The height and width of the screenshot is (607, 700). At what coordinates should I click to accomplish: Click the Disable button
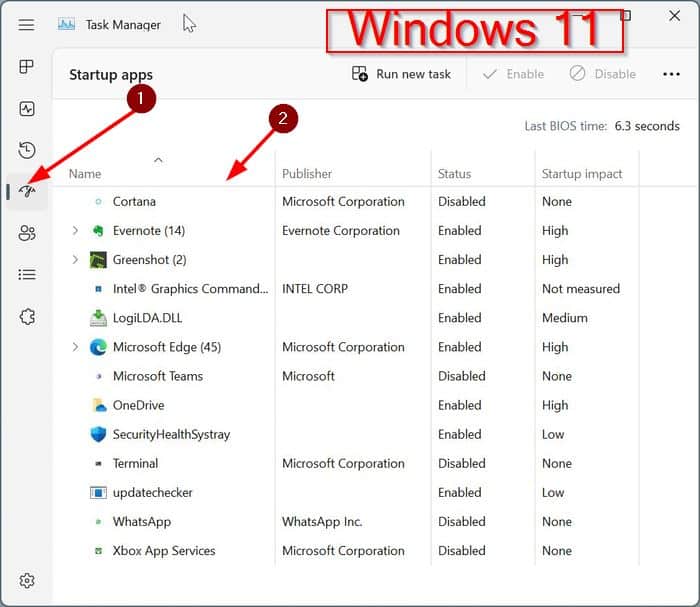pyautogui.click(x=603, y=74)
